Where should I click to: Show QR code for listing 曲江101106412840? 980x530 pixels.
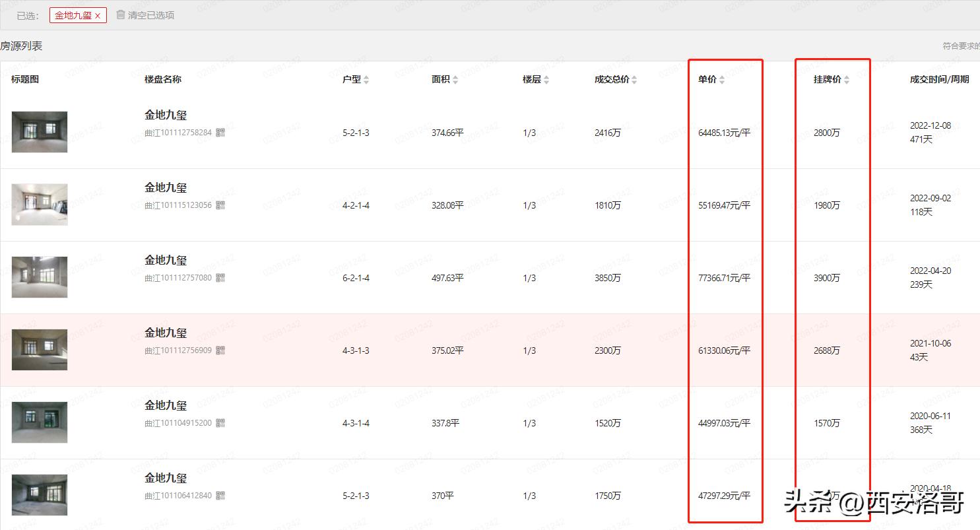[x=220, y=496]
